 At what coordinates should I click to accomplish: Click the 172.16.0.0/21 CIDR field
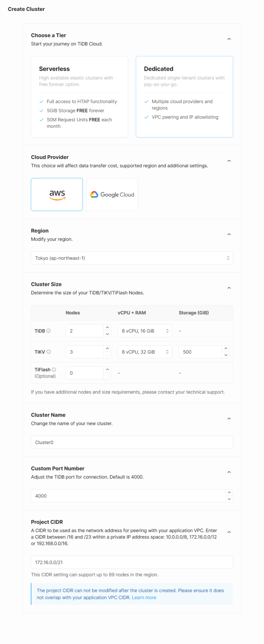pyautogui.click(x=132, y=562)
